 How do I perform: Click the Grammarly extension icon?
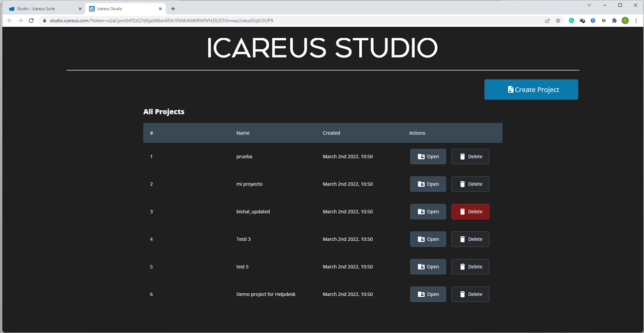pyautogui.click(x=572, y=21)
